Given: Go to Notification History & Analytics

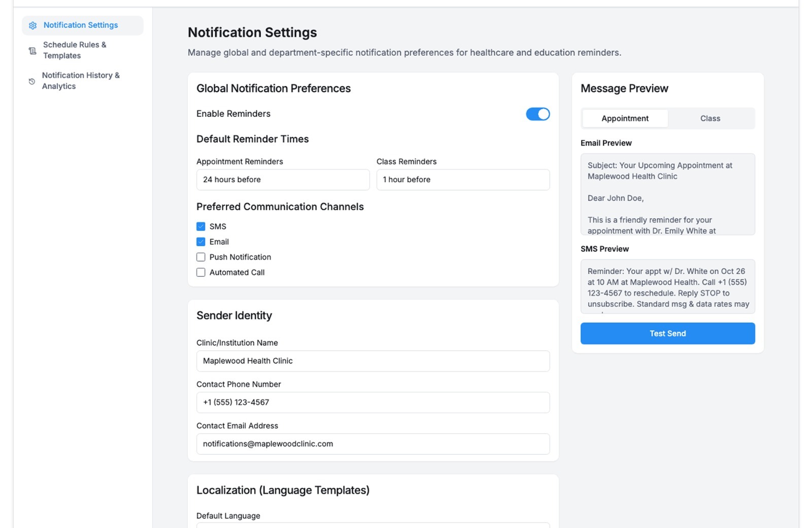Looking at the screenshot, I should click(81, 81).
